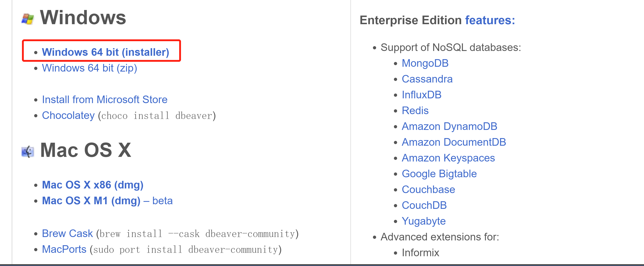The image size is (644, 266).
Task: Download Mac OS X M1 (dmg) beta
Action: [x=107, y=201]
